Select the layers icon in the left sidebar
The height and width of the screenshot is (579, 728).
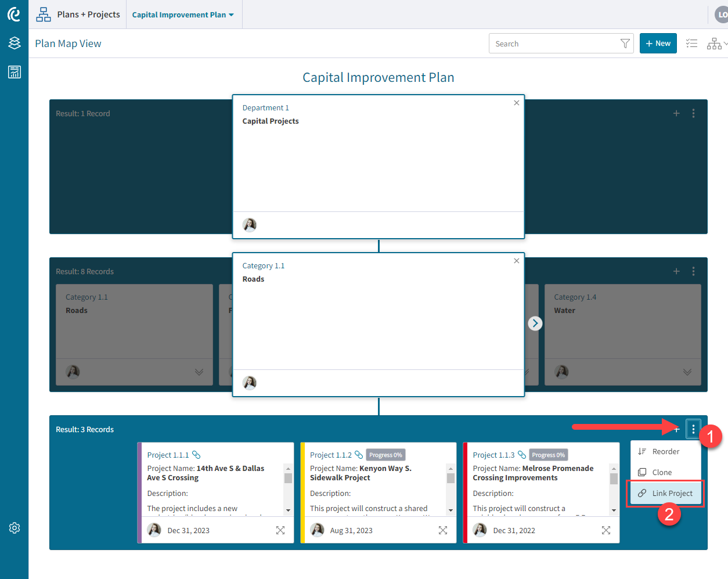tap(14, 43)
